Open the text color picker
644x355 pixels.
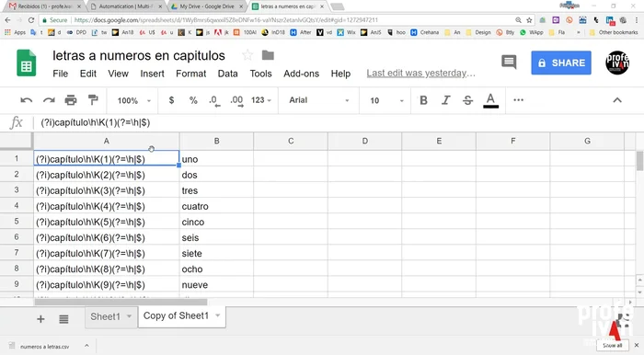point(490,100)
